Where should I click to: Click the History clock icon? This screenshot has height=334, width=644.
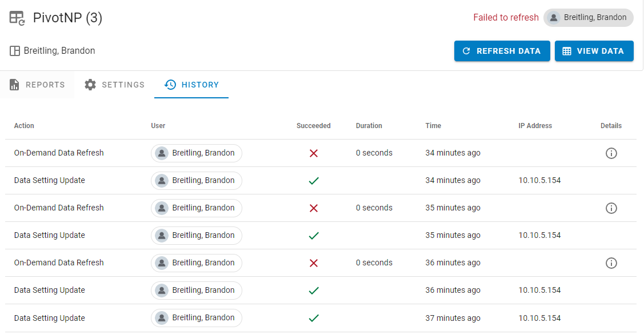[170, 85]
